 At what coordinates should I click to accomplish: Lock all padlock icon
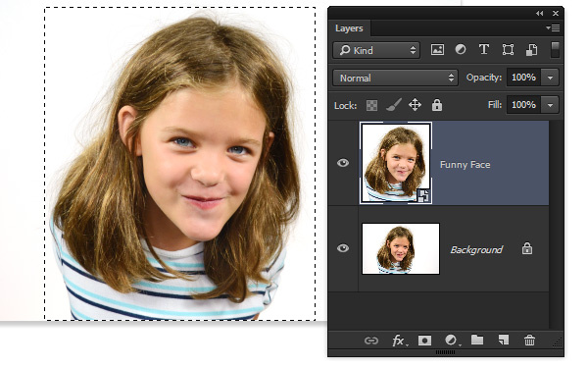click(437, 105)
